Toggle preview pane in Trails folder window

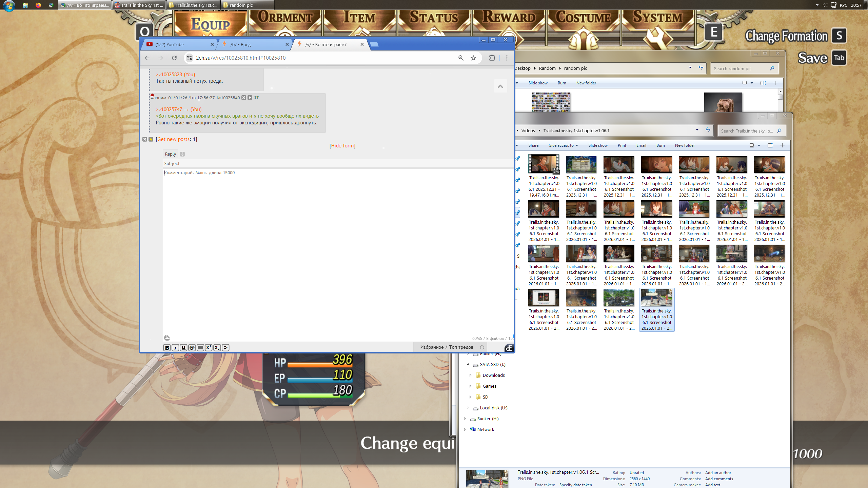(770, 145)
